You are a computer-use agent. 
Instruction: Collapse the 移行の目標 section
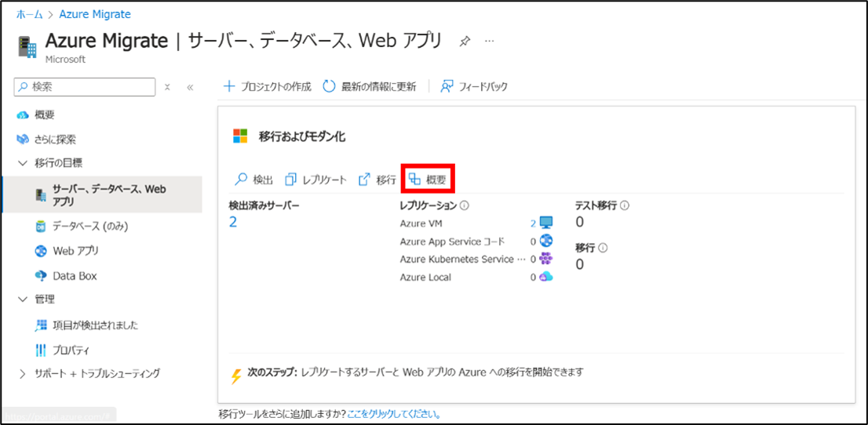pos(22,162)
